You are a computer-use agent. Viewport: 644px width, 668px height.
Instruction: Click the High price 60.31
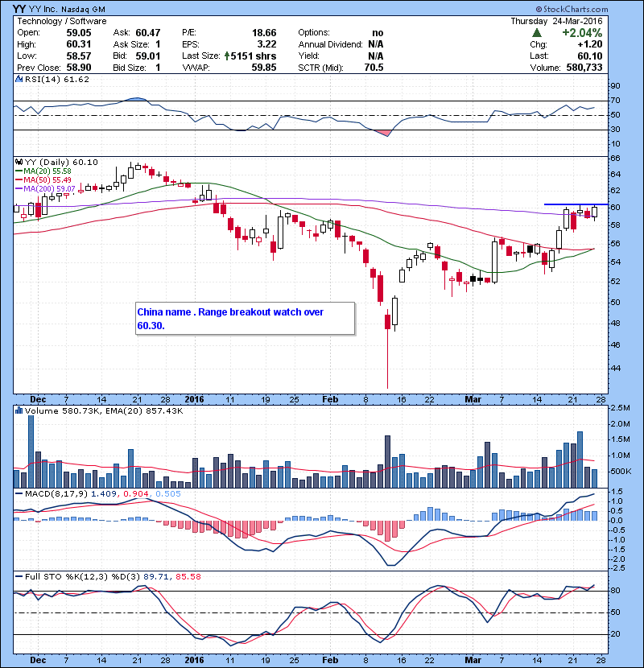point(79,44)
